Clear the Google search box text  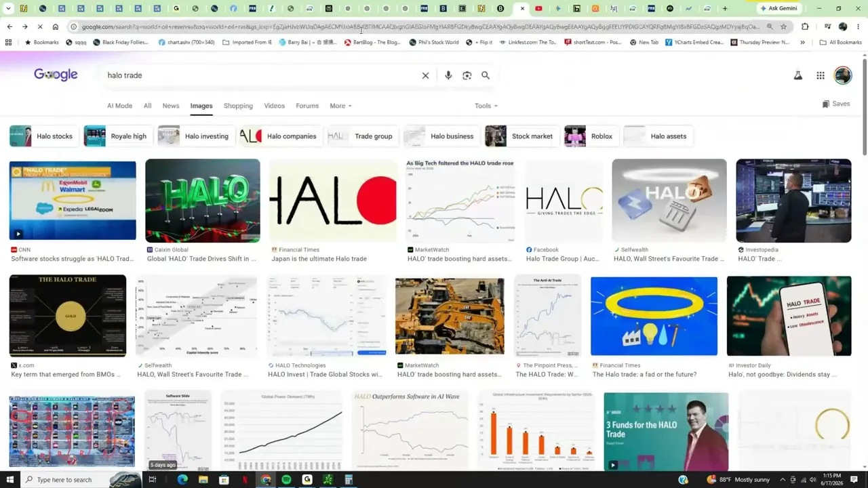click(x=425, y=75)
